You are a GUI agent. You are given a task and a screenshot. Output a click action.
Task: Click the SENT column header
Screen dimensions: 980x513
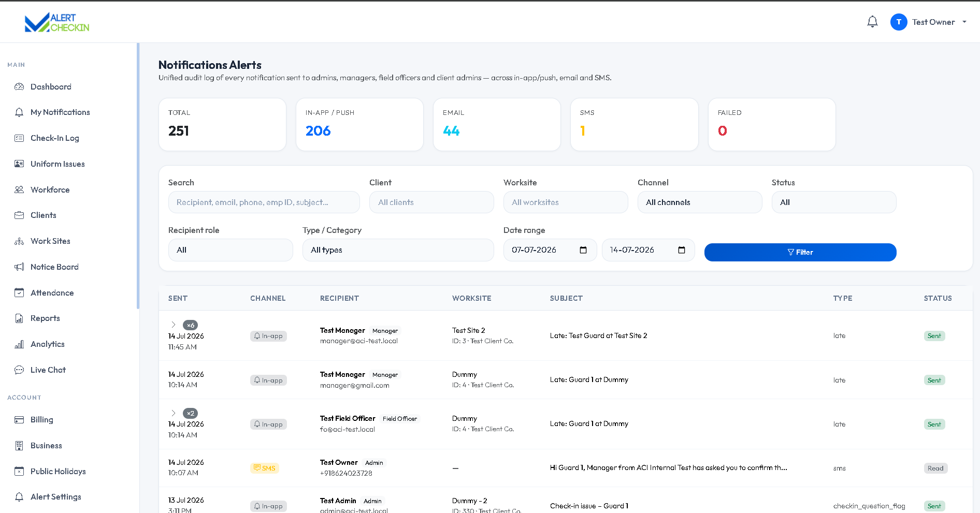tap(178, 298)
